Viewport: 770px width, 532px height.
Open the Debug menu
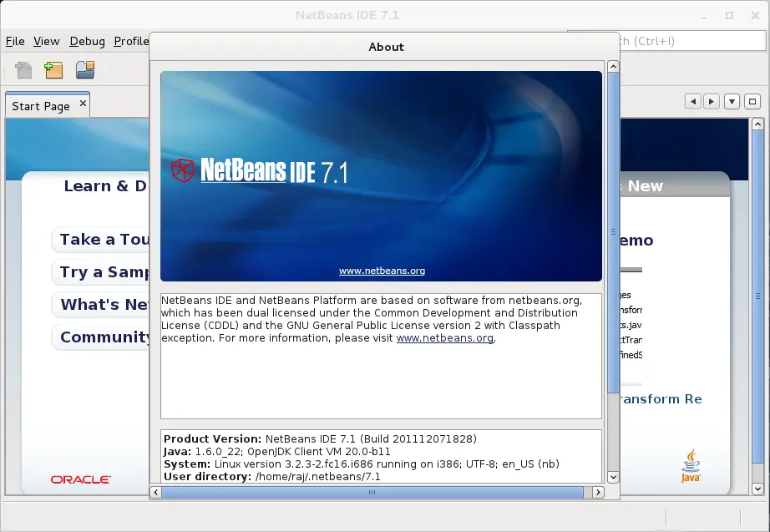(88, 41)
